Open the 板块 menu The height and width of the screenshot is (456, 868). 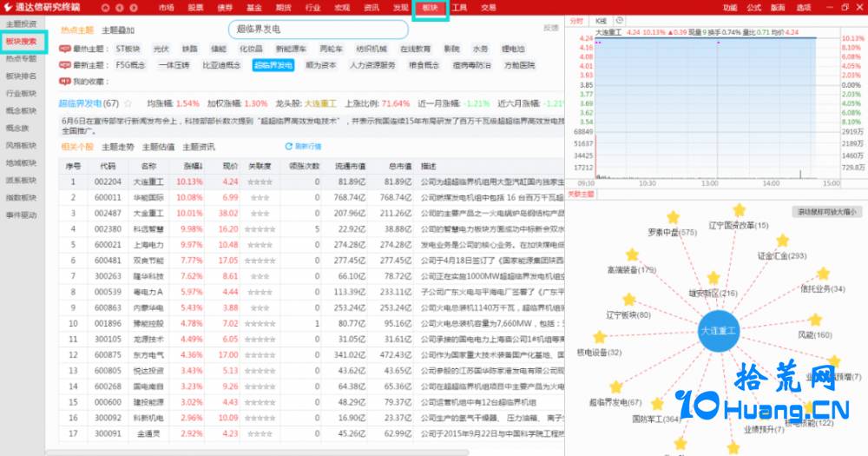431,8
